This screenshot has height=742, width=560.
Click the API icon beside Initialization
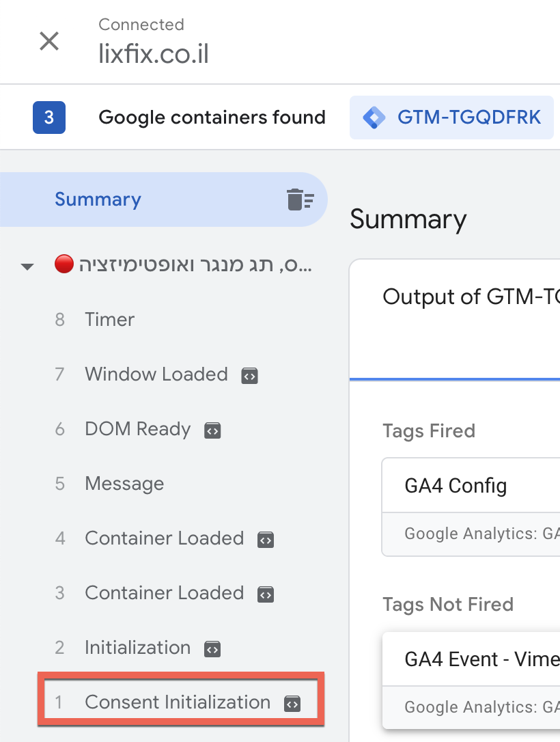point(212,649)
